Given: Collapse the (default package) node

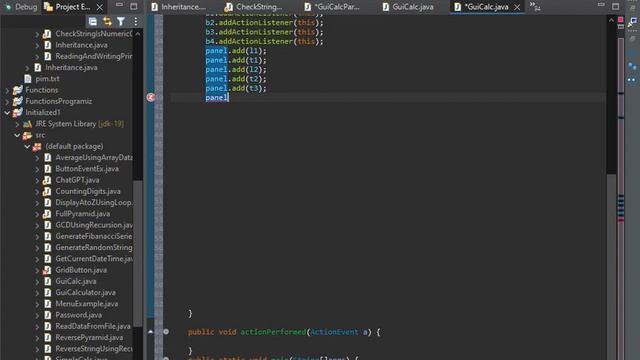Looking at the screenshot, I should tap(27, 147).
